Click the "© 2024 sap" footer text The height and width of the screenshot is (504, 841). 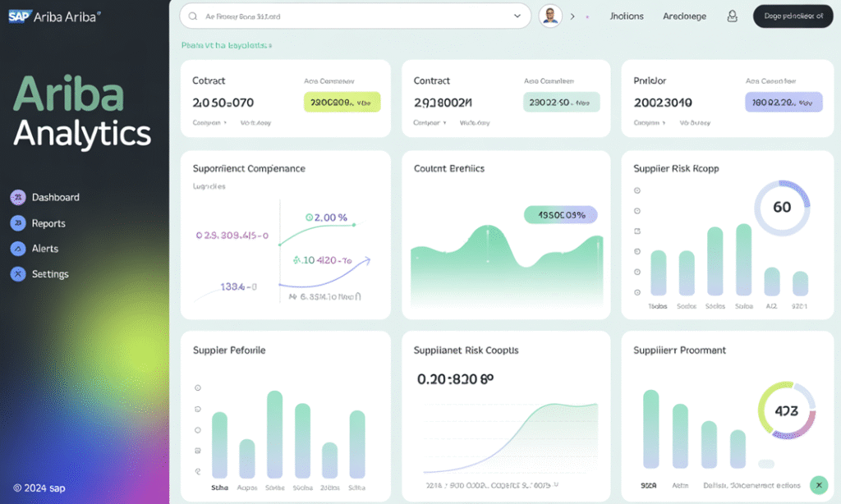(39, 488)
